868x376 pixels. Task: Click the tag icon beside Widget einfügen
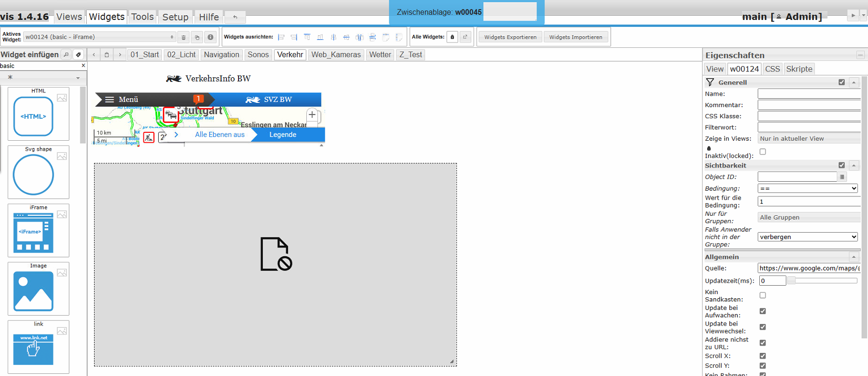pos(78,55)
